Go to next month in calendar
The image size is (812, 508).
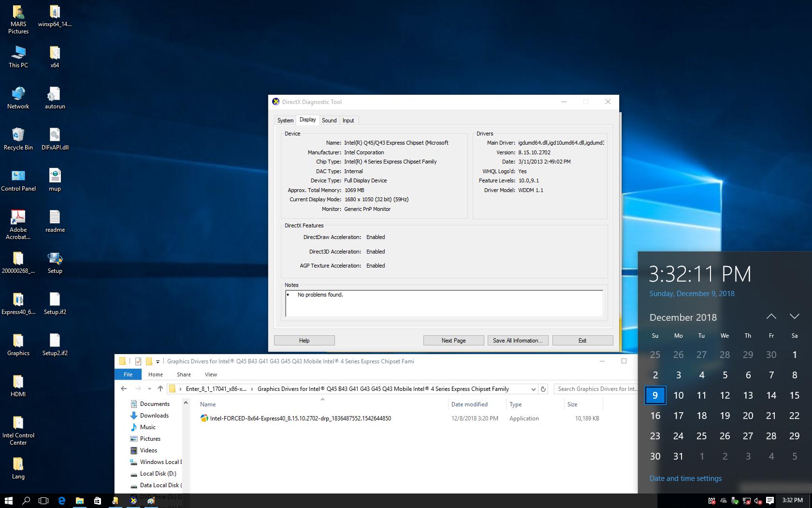794,316
